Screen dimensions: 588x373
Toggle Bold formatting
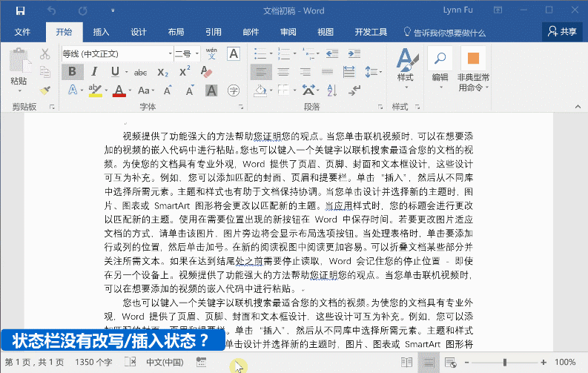(x=72, y=72)
